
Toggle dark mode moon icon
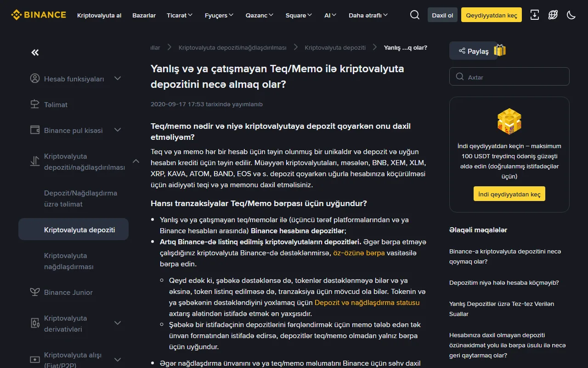(x=571, y=15)
